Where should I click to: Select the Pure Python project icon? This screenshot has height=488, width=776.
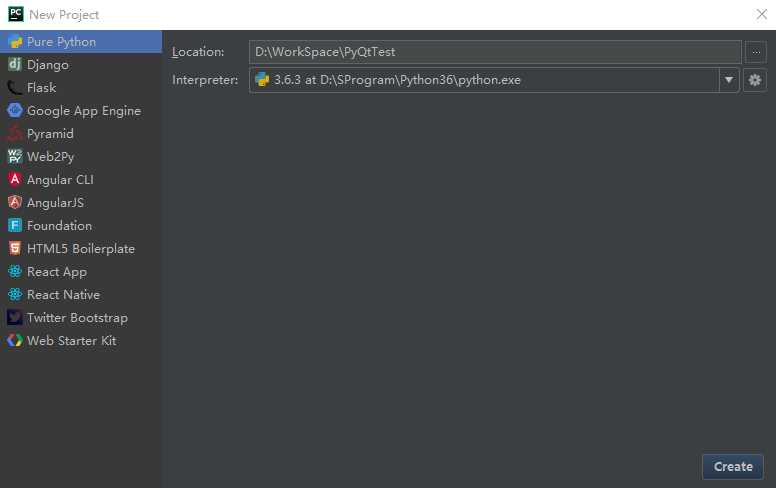click(15, 42)
